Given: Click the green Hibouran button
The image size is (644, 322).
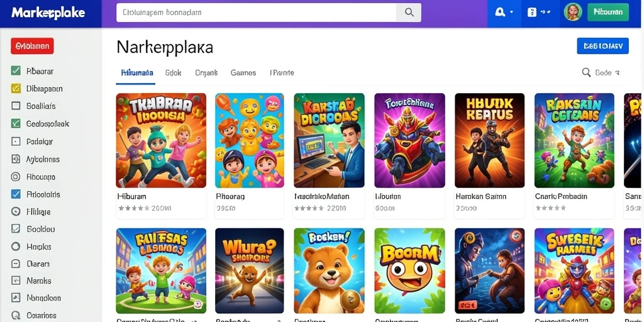Looking at the screenshot, I should tap(608, 13).
